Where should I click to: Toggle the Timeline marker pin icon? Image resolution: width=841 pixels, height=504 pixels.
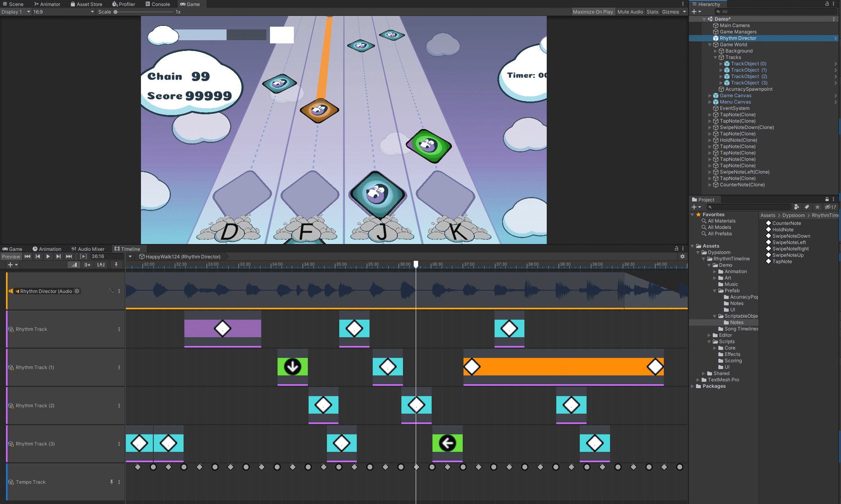pos(116,265)
